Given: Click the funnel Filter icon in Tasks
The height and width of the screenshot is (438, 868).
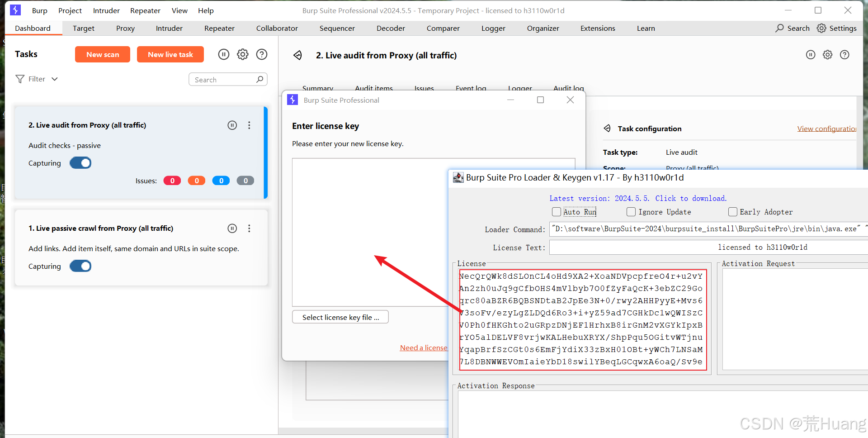Looking at the screenshot, I should coord(20,79).
